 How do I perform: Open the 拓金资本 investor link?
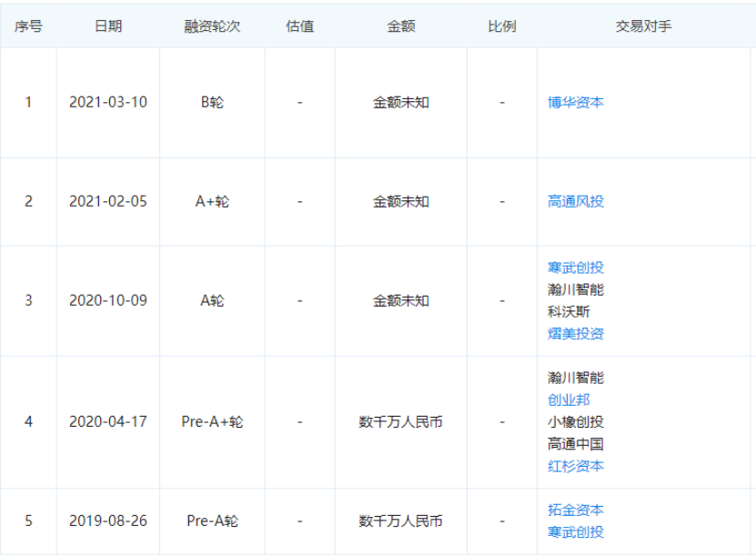click(x=575, y=510)
